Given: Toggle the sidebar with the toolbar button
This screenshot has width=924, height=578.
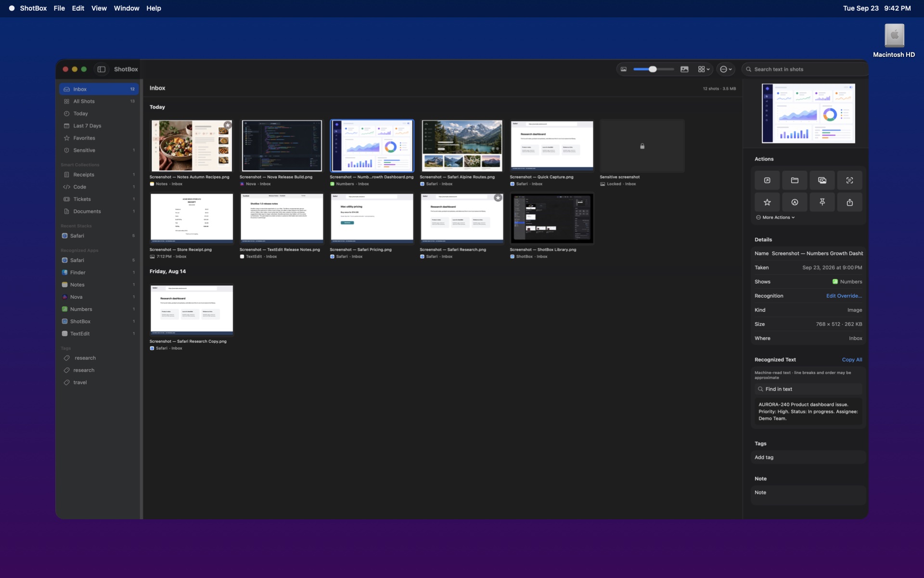Looking at the screenshot, I should click(102, 69).
